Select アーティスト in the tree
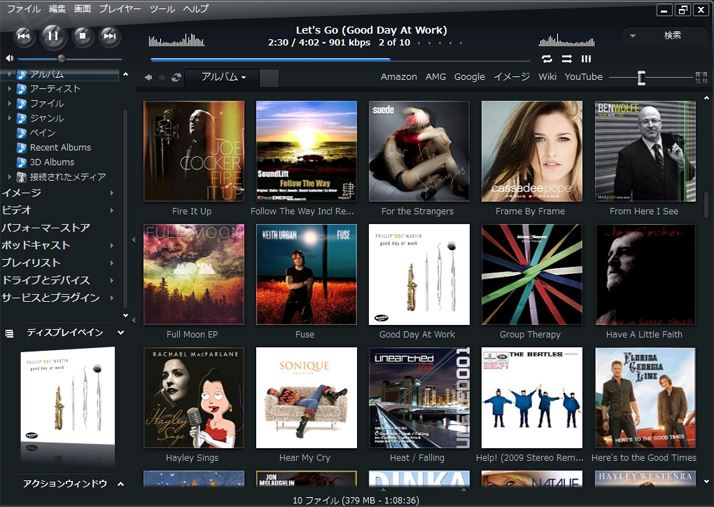This screenshot has height=507, width=714. point(55,89)
